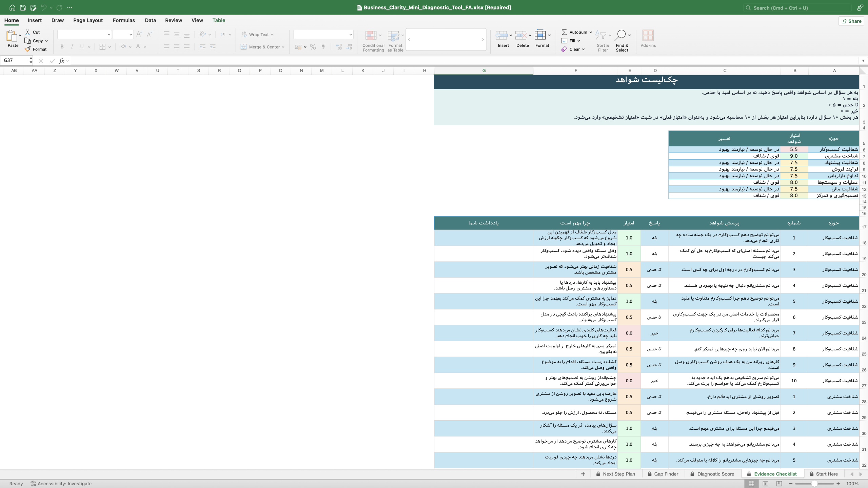Screen dimensions: 868x488
Task: Switch to Page Layout view in status bar
Action: click(x=765, y=484)
